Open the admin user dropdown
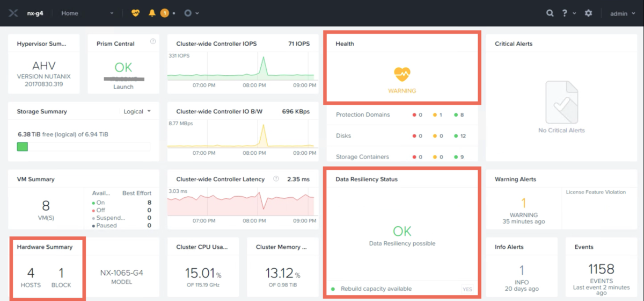Screen dimensions: 644x301 pos(623,13)
